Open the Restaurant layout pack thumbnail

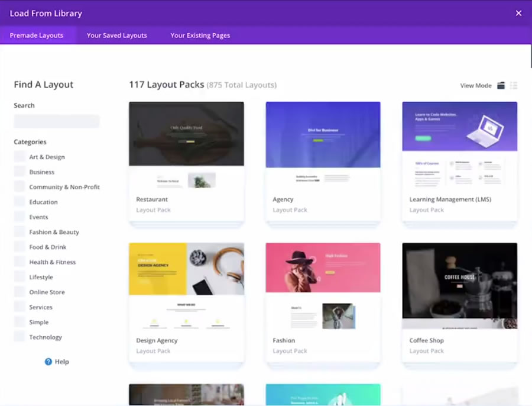(x=186, y=145)
